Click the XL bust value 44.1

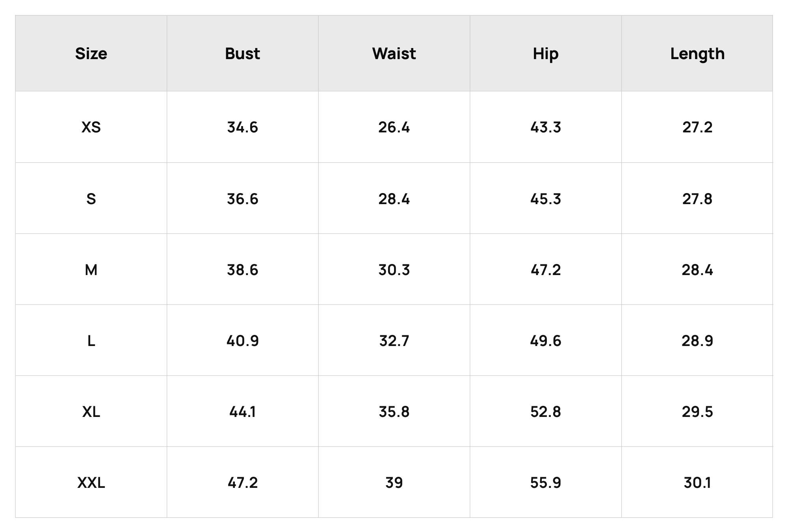[x=242, y=412]
